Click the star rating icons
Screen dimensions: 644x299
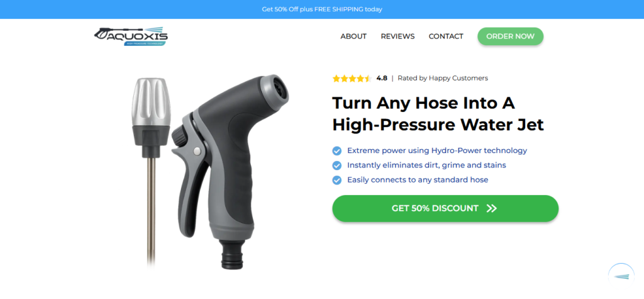pyautogui.click(x=352, y=78)
